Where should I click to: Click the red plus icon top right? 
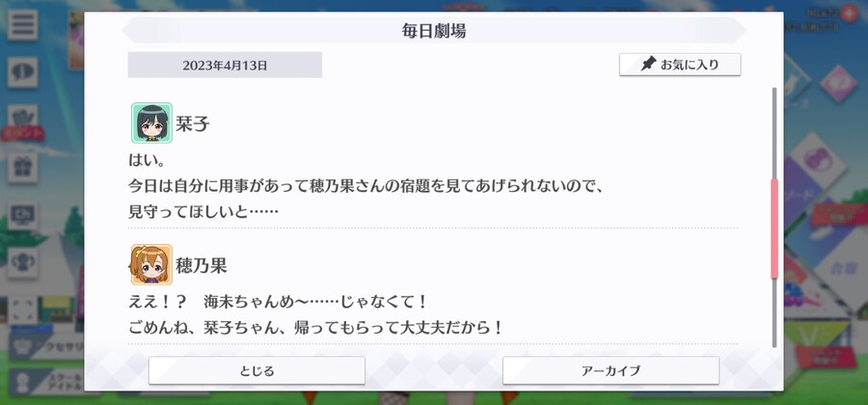coord(848,14)
